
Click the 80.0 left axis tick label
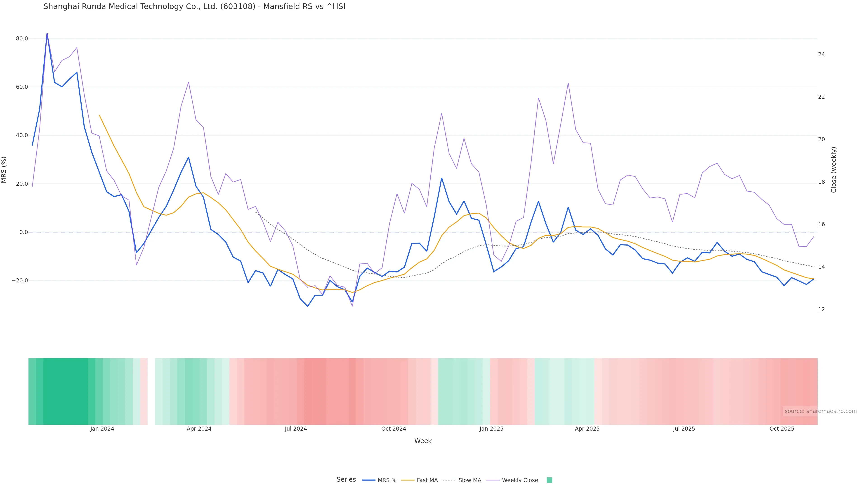(22, 39)
